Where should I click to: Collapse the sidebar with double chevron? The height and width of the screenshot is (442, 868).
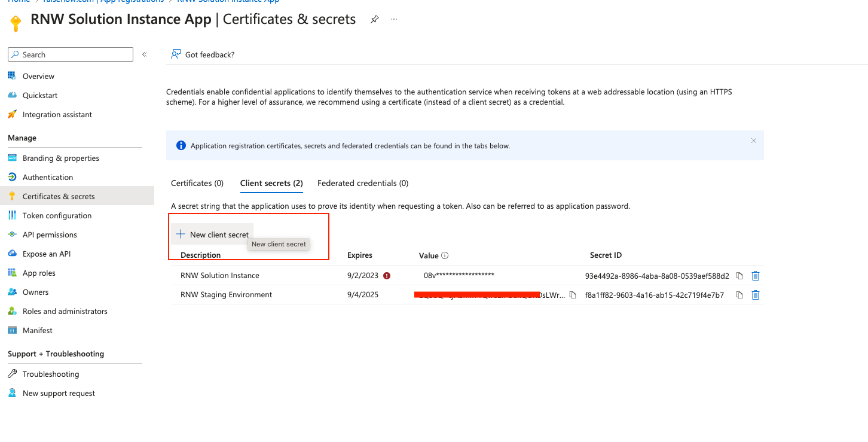pos(144,54)
